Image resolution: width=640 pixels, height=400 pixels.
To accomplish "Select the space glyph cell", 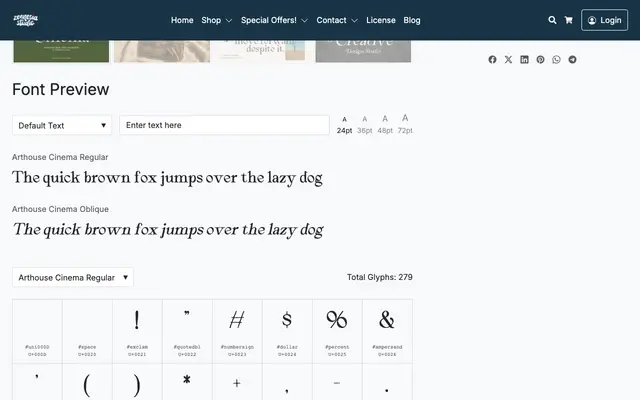I will tap(87, 331).
